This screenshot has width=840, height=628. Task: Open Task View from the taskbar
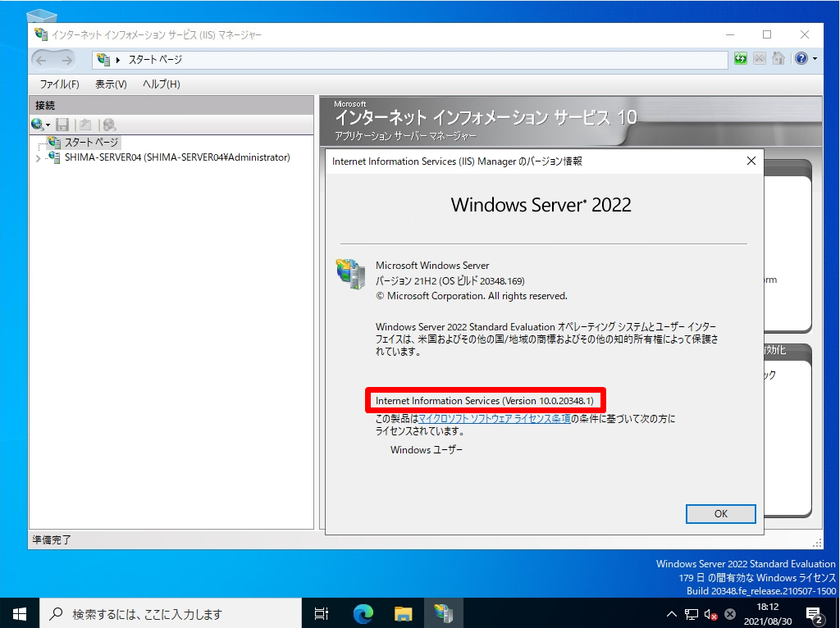(322, 613)
